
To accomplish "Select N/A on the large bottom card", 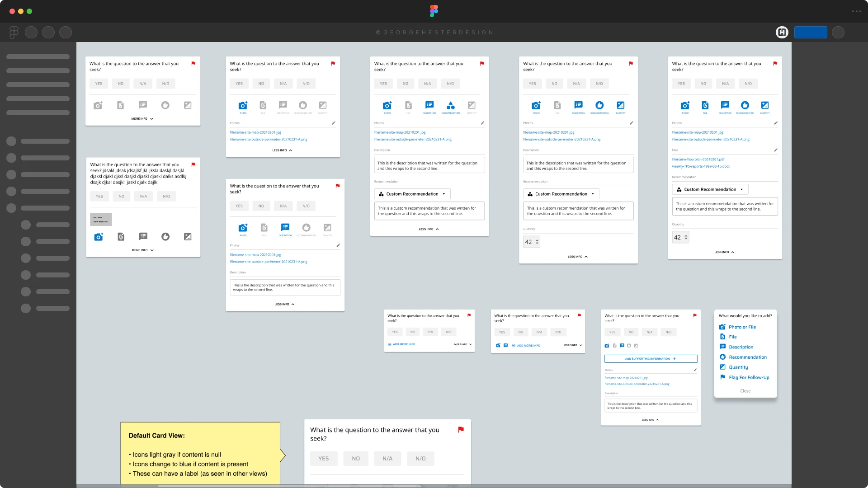I will coord(387,459).
